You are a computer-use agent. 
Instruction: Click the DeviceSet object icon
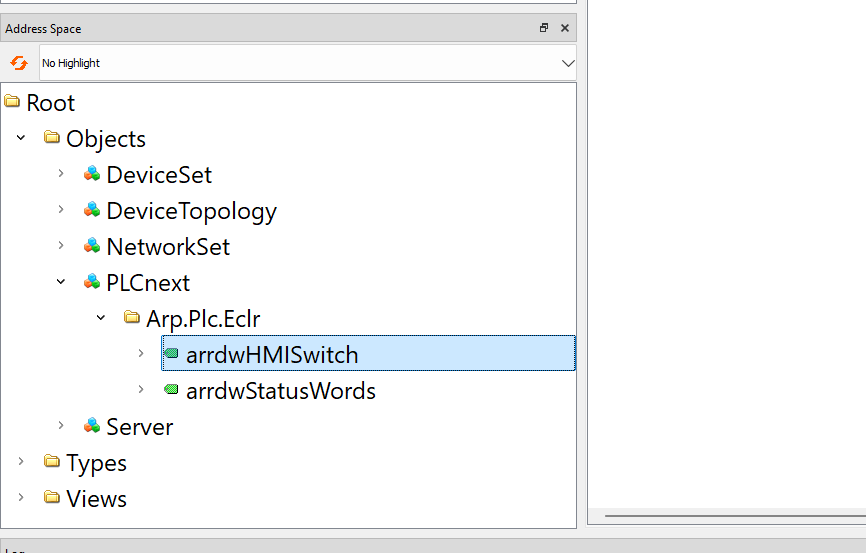click(x=92, y=174)
